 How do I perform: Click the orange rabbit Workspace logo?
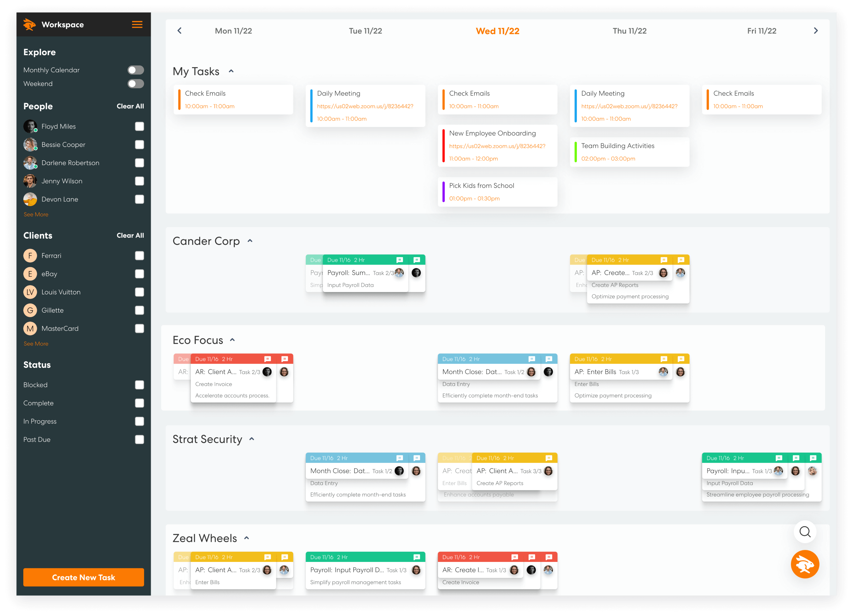pyautogui.click(x=29, y=24)
